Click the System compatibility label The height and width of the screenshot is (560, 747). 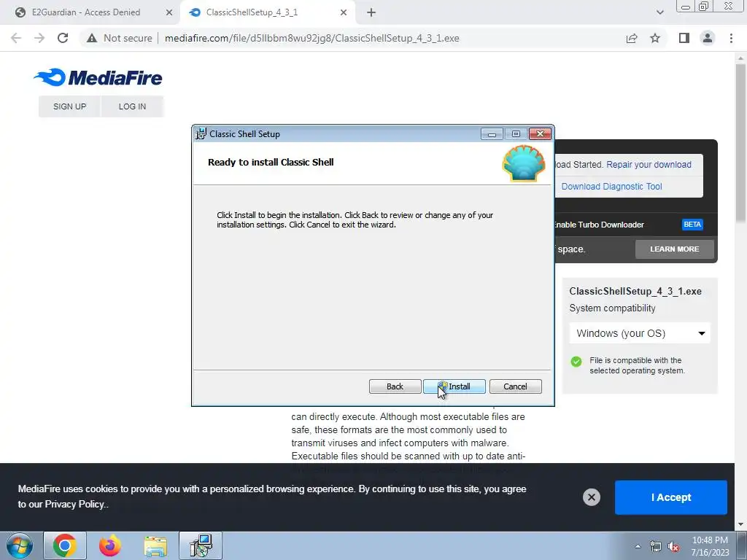(x=612, y=308)
